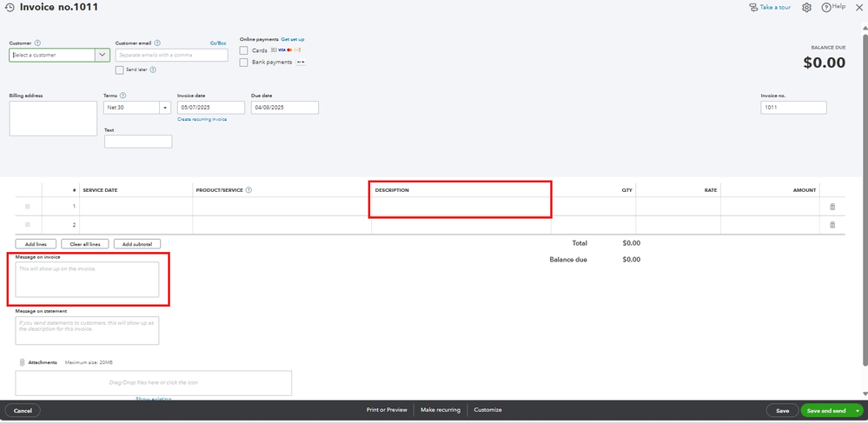Image resolution: width=868 pixels, height=423 pixels.
Task: Close the invoice with the X icon
Action: coord(858,7)
